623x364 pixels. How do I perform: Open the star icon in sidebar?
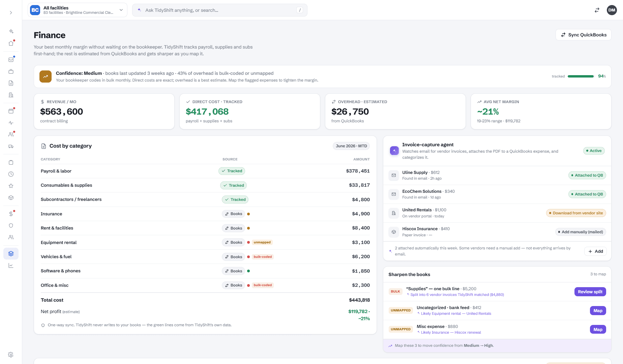pos(11,186)
